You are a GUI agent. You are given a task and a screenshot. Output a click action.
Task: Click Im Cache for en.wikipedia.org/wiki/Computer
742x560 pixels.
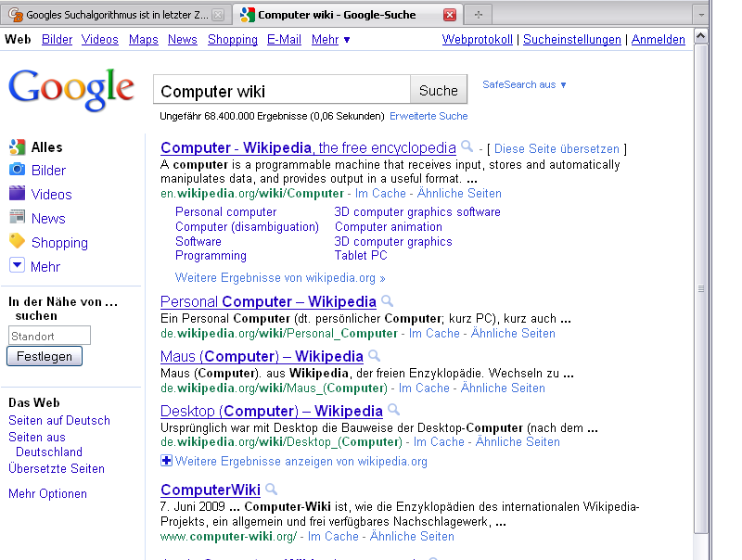(x=380, y=194)
